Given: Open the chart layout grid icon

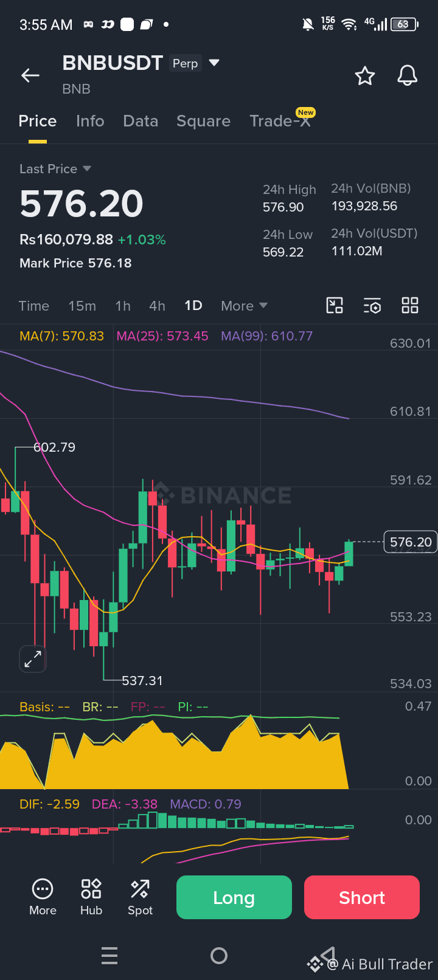Looking at the screenshot, I should (x=410, y=305).
